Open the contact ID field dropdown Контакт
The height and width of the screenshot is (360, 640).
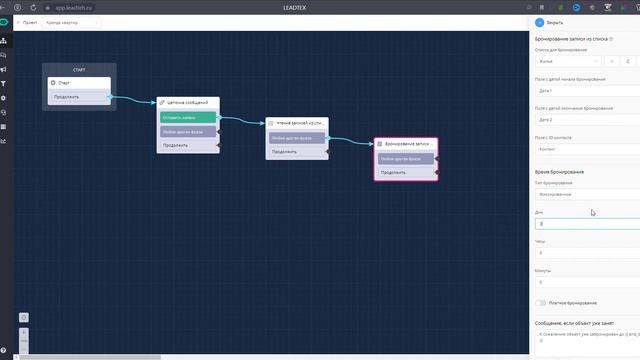coord(587,149)
